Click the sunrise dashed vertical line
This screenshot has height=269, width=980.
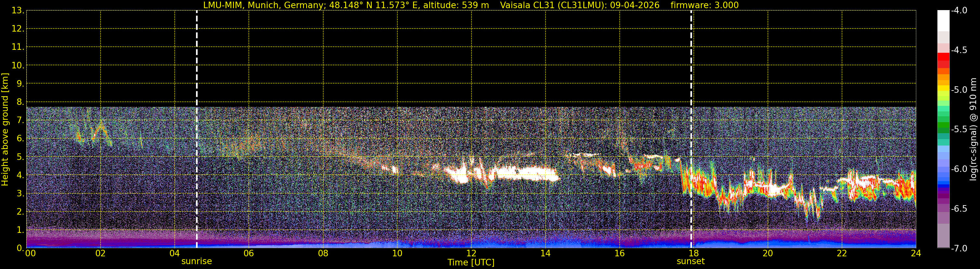197,129
